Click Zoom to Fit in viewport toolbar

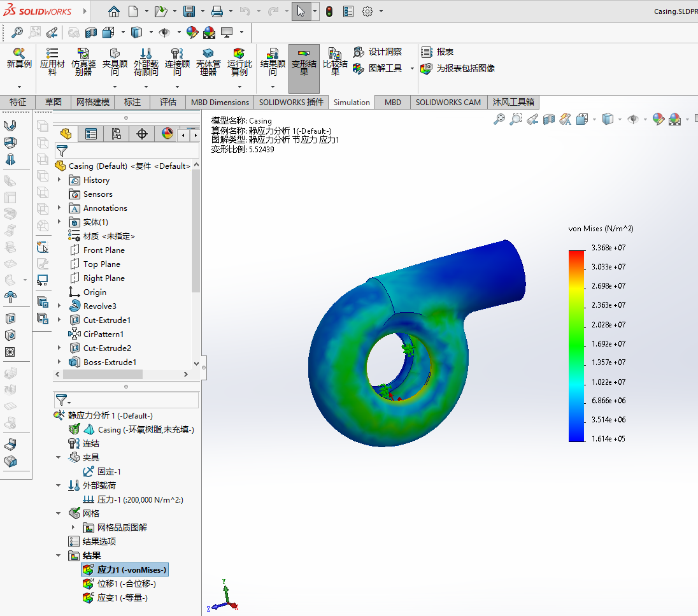(x=499, y=119)
